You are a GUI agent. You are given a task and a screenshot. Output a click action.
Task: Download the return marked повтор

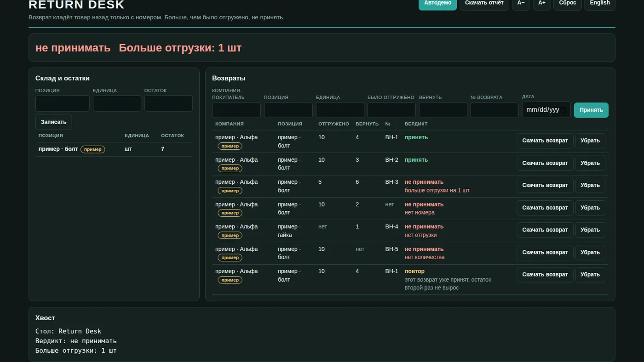coord(545,274)
